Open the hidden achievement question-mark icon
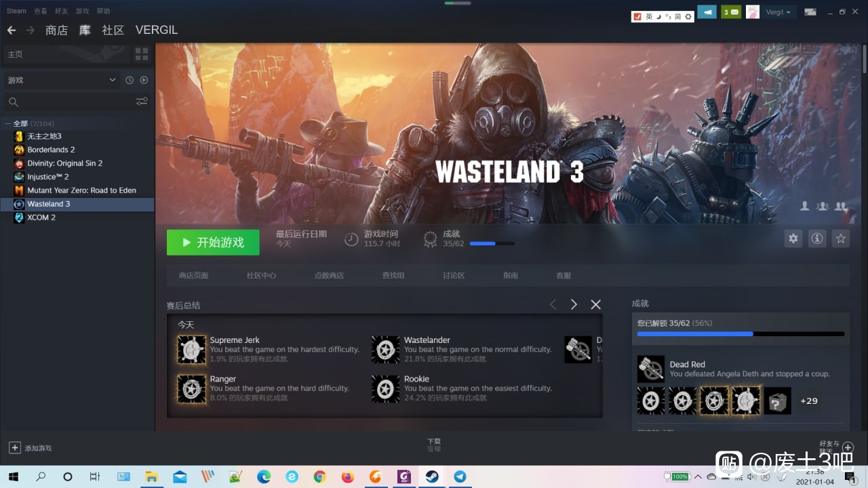 click(x=777, y=401)
